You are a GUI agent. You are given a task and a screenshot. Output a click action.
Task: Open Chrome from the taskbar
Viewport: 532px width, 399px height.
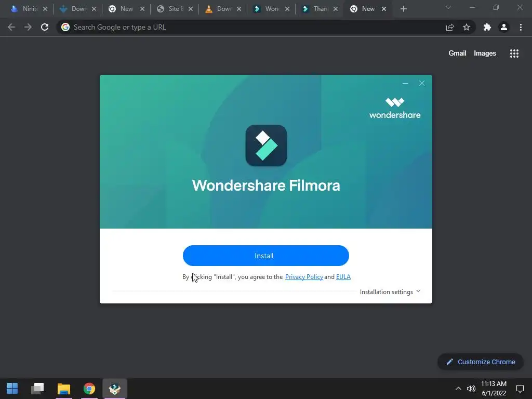click(89, 389)
